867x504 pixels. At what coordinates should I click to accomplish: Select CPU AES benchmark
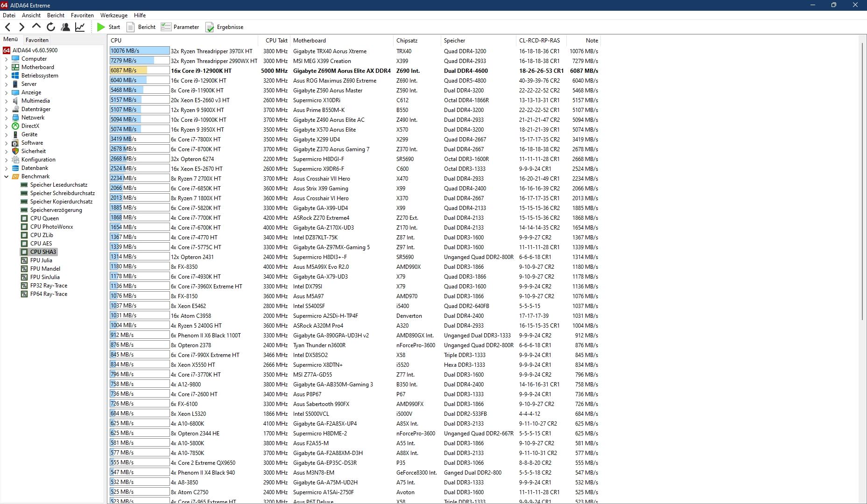coord(41,244)
